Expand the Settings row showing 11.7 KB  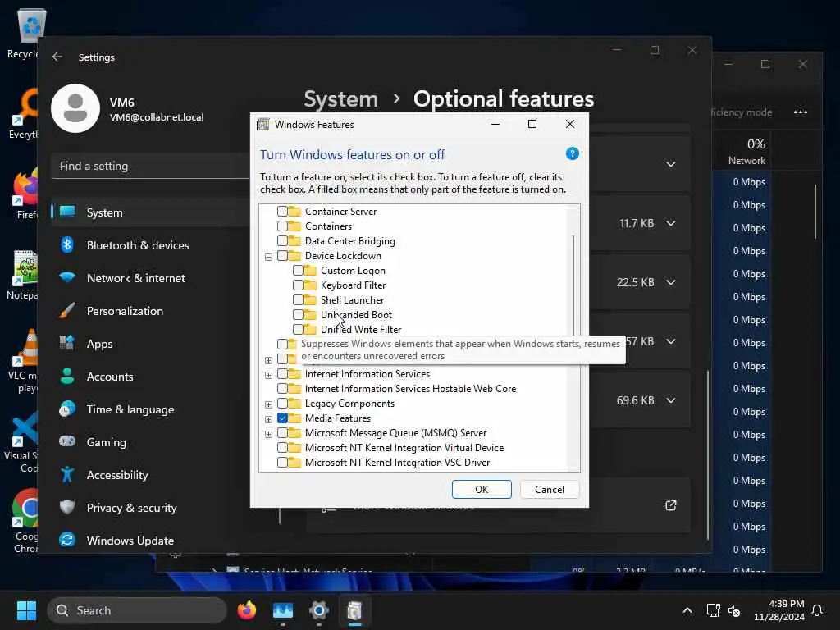coord(671,223)
